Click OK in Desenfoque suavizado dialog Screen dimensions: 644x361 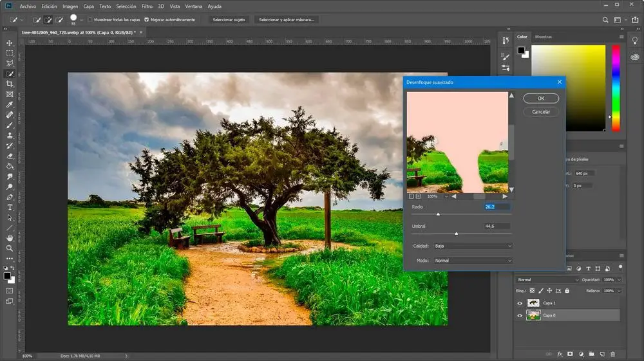point(541,98)
